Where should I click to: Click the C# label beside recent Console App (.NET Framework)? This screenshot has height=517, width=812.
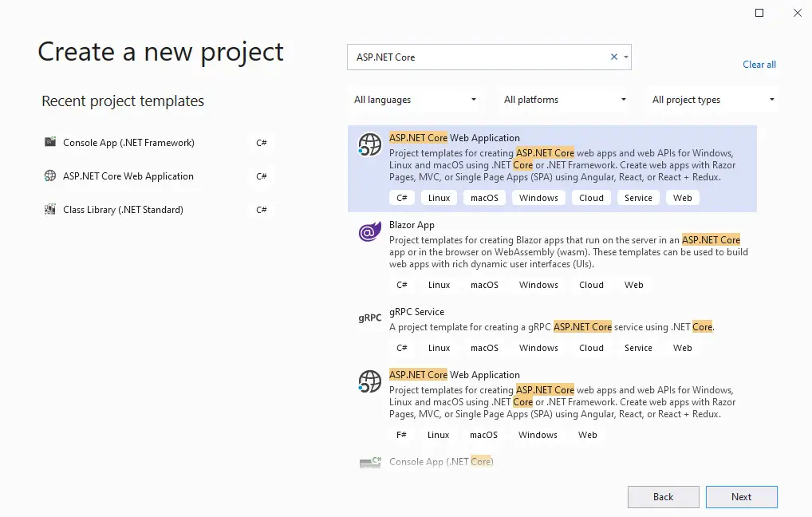(x=262, y=143)
